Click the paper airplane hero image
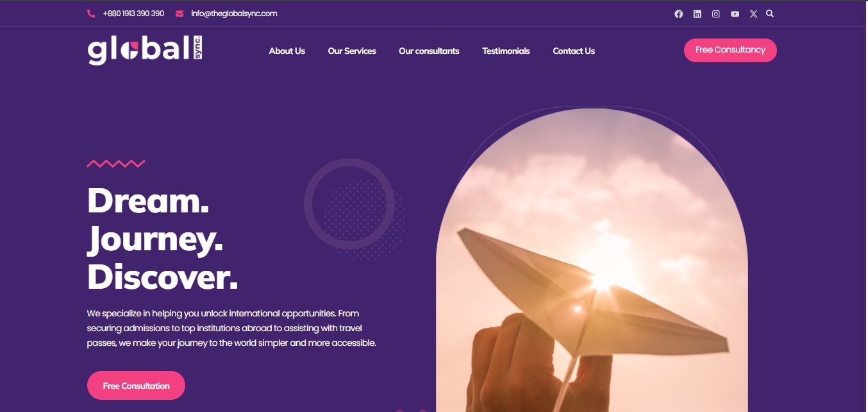868x412 pixels. coord(592,260)
